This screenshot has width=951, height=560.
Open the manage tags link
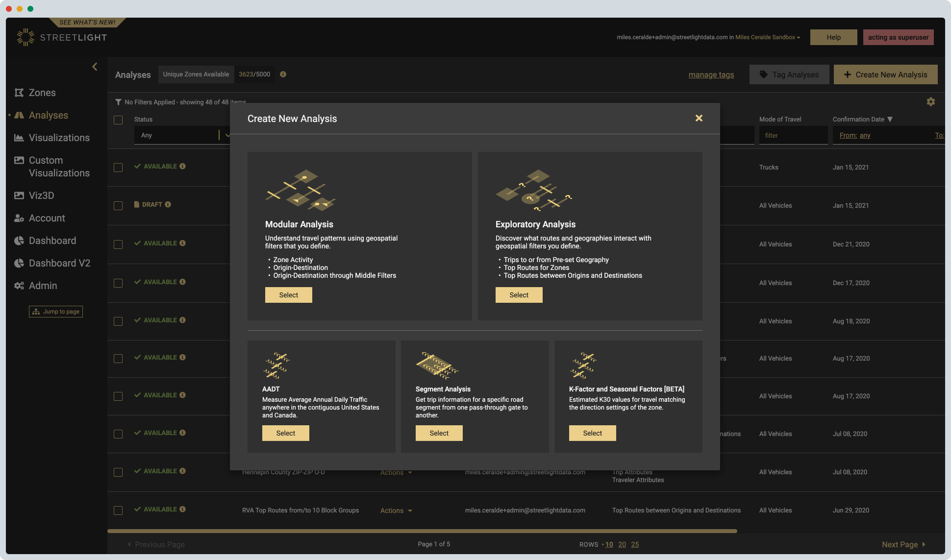click(711, 74)
